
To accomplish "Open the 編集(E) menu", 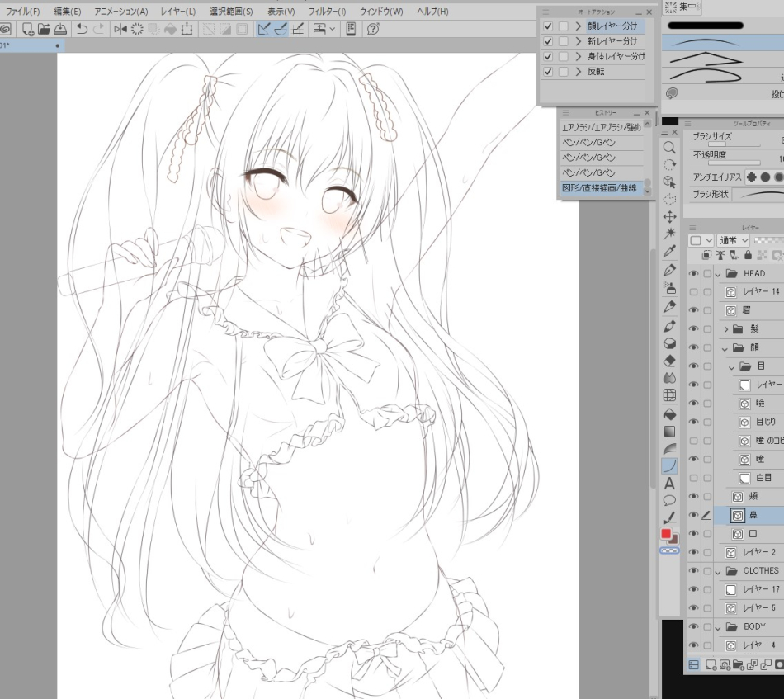I will pos(68,11).
